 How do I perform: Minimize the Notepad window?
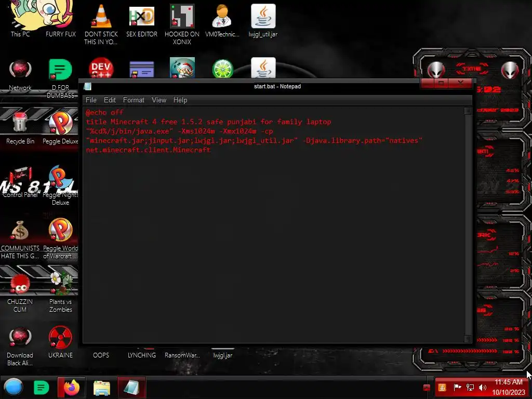[427, 83]
